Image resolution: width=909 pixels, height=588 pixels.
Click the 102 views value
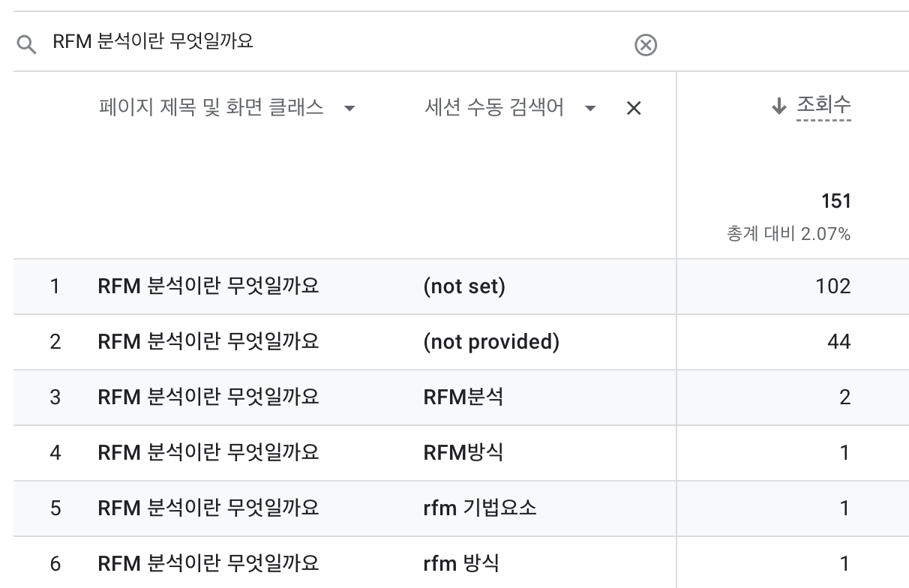pyautogui.click(x=833, y=286)
